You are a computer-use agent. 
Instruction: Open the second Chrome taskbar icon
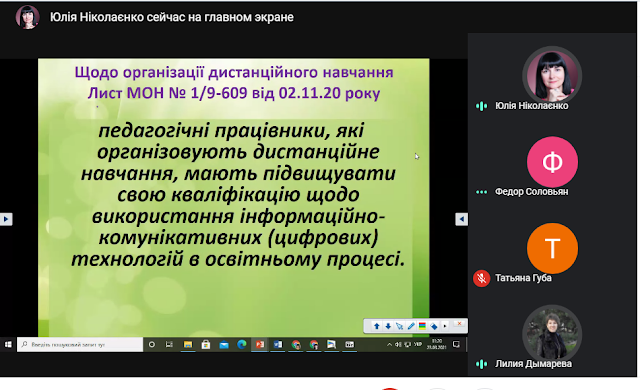point(313,345)
